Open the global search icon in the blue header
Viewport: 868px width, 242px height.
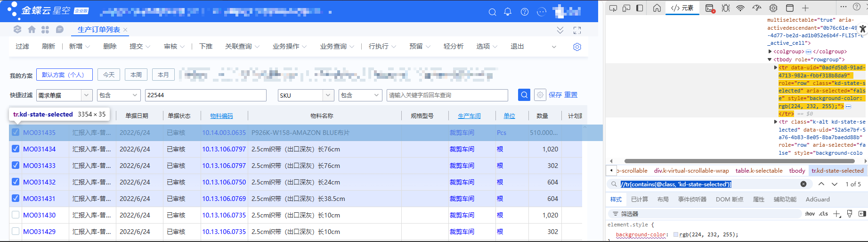tap(492, 12)
